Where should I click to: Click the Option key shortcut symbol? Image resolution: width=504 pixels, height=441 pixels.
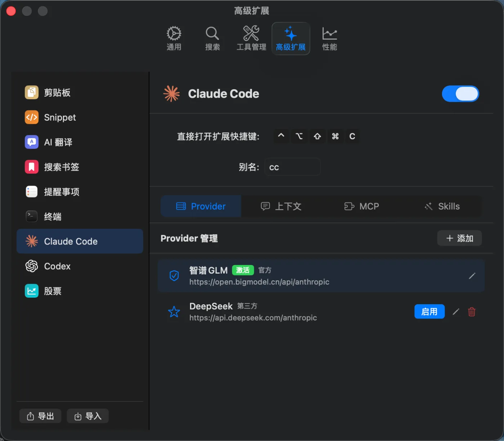coord(299,136)
